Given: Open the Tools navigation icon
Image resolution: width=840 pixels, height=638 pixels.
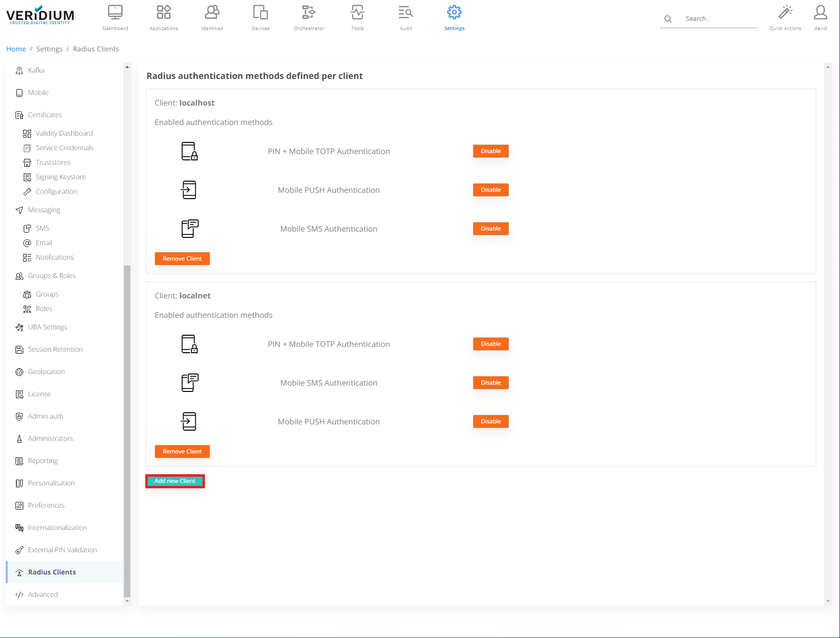Looking at the screenshot, I should point(358,13).
